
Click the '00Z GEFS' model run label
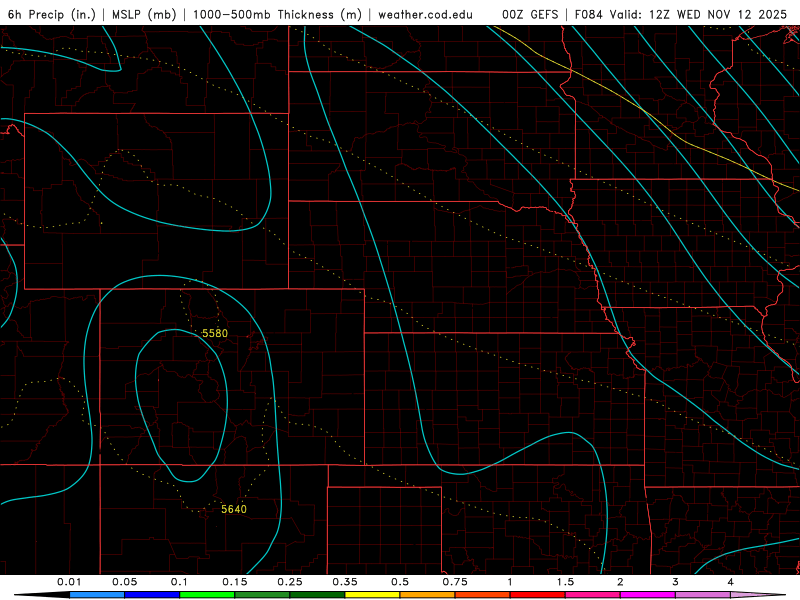pos(530,14)
